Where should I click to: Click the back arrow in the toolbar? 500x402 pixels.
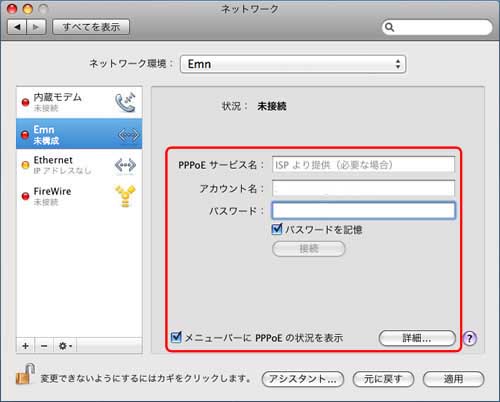pos(17,27)
